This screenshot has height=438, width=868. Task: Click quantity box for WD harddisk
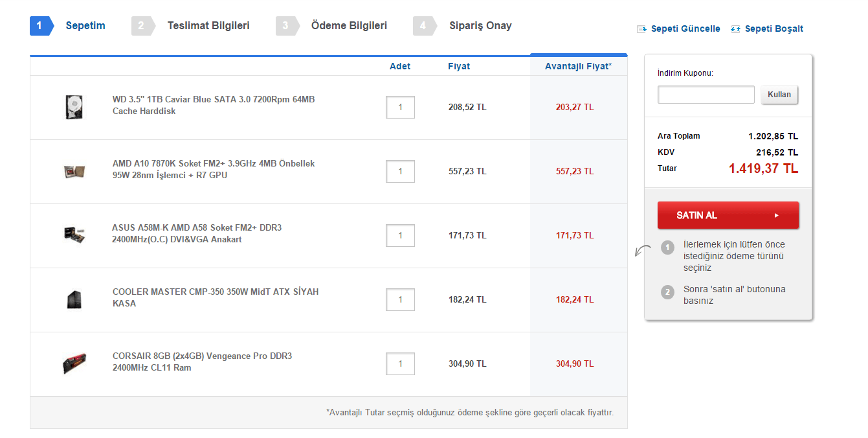(x=400, y=107)
